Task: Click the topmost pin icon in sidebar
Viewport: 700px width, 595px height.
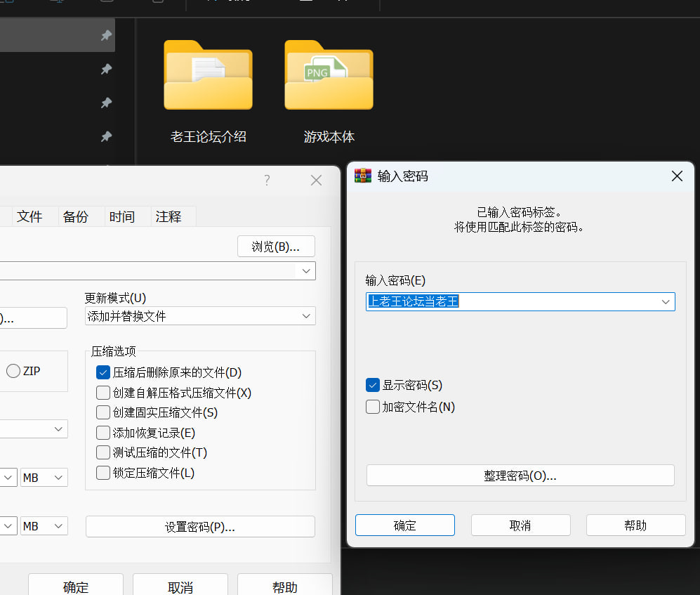Action: pyautogui.click(x=106, y=36)
